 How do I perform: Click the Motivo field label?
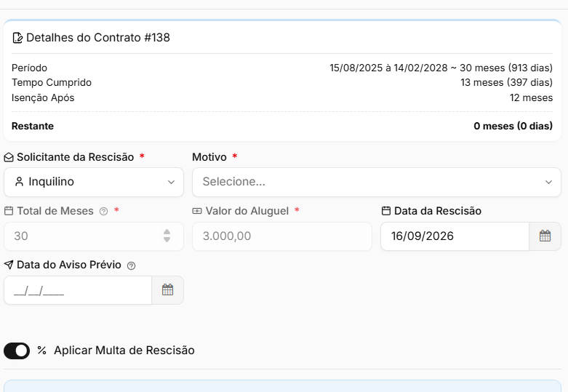click(209, 157)
